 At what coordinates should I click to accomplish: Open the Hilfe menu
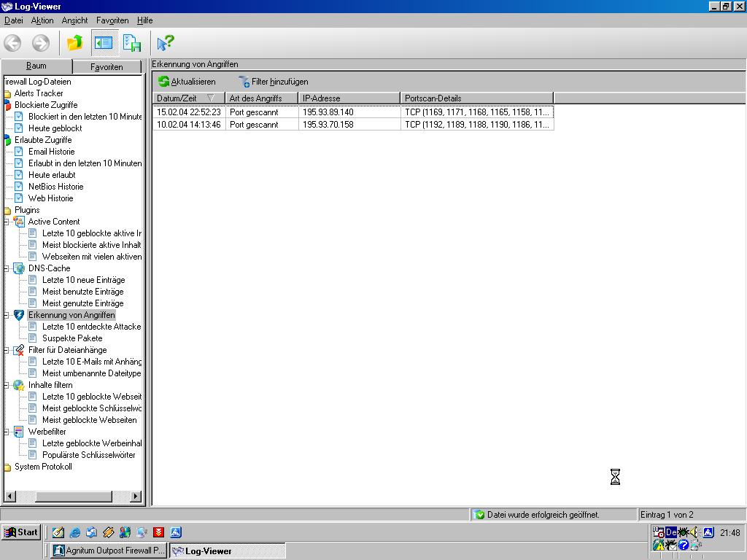pyautogui.click(x=145, y=20)
